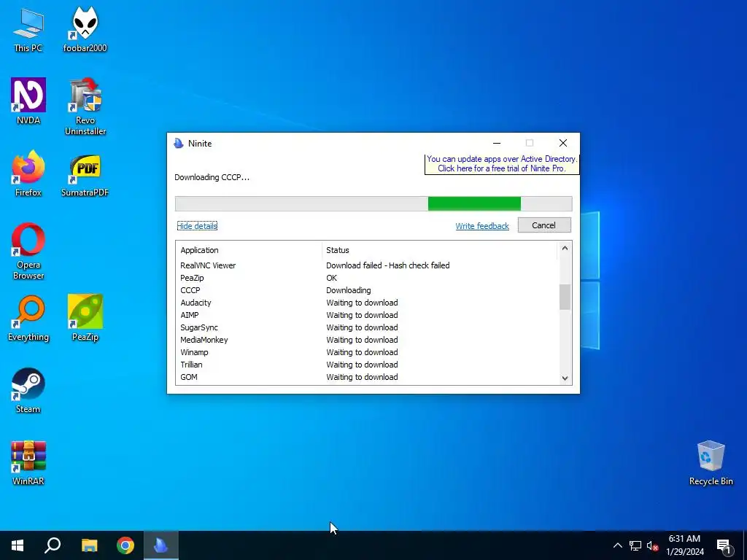Viewport: 747px width, 560px height.
Task: Click the 'Downloading' status for CCCP
Action: [x=348, y=290]
